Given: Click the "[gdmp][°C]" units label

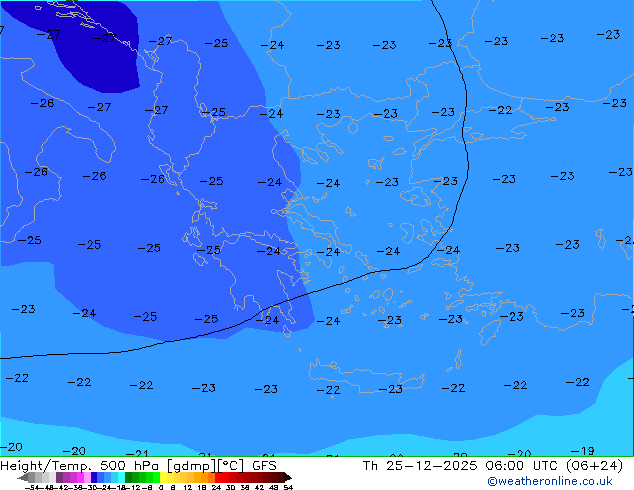Looking at the screenshot, I should 206,466.
